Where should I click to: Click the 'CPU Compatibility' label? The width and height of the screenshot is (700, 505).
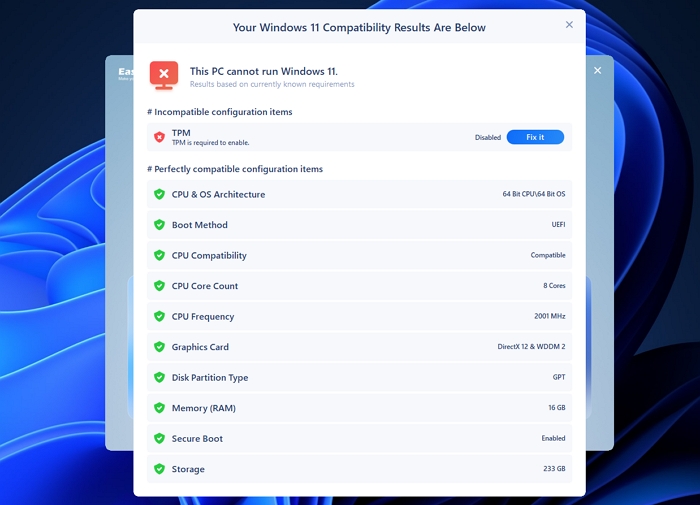point(209,255)
